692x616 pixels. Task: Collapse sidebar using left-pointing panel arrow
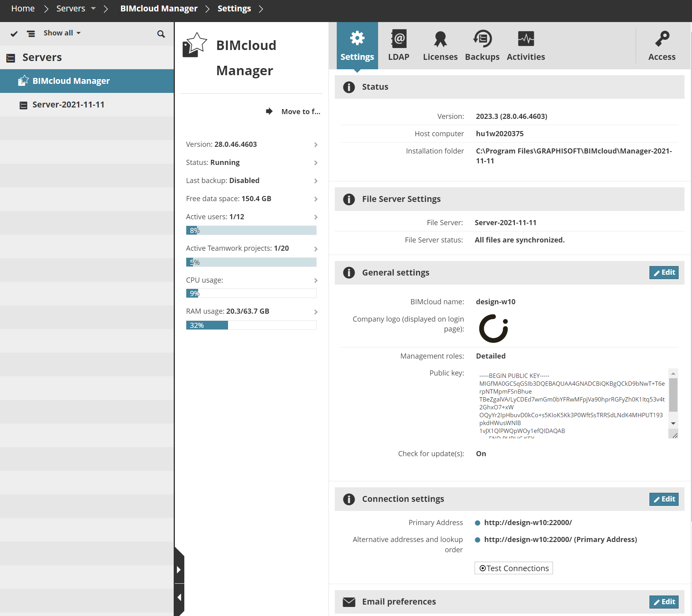[179, 598]
